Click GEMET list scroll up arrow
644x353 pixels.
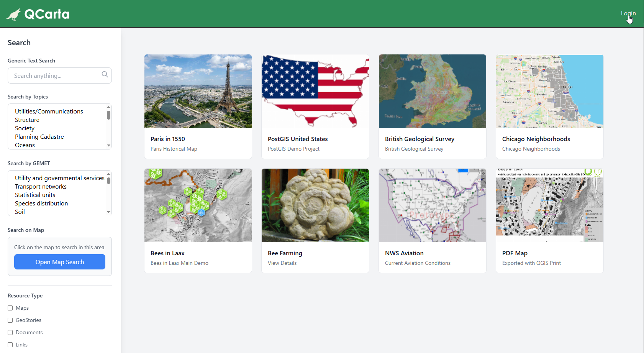pyautogui.click(x=108, y=174)
